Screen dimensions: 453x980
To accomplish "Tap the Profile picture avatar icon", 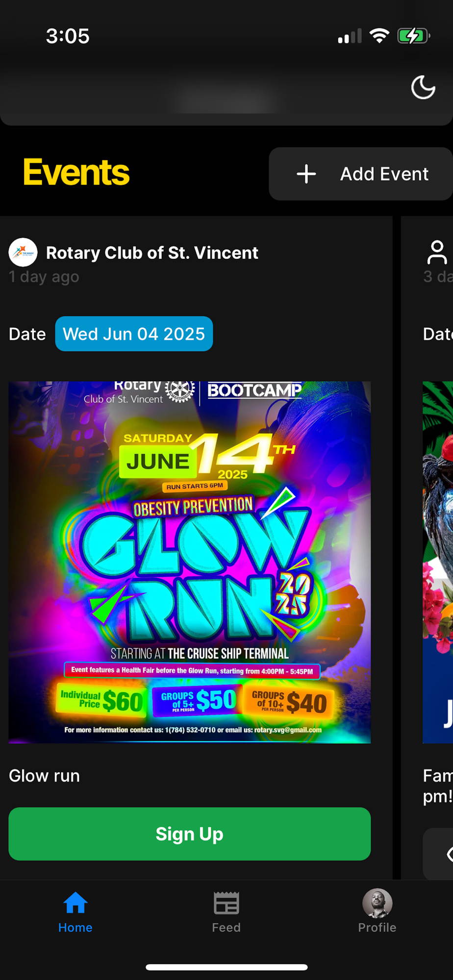I will coord(377,903).
